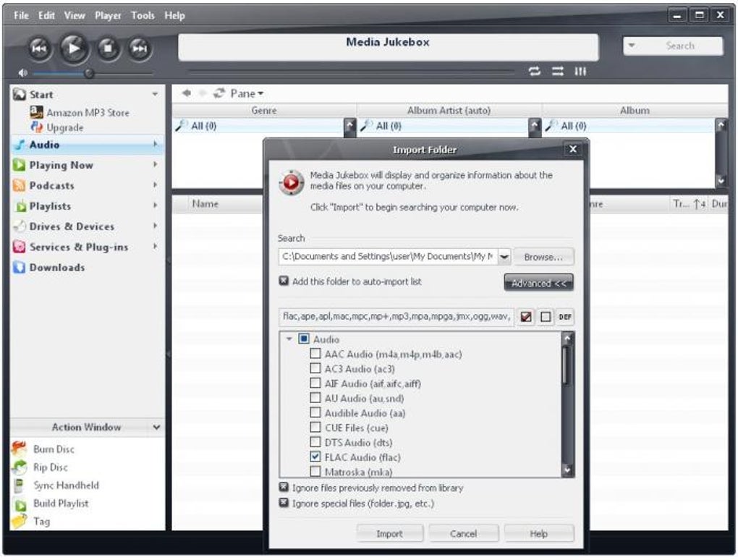This screenshot has width=738, height=560.
Task: Open the Pane dropdown menu
Action: pos(247,93)
